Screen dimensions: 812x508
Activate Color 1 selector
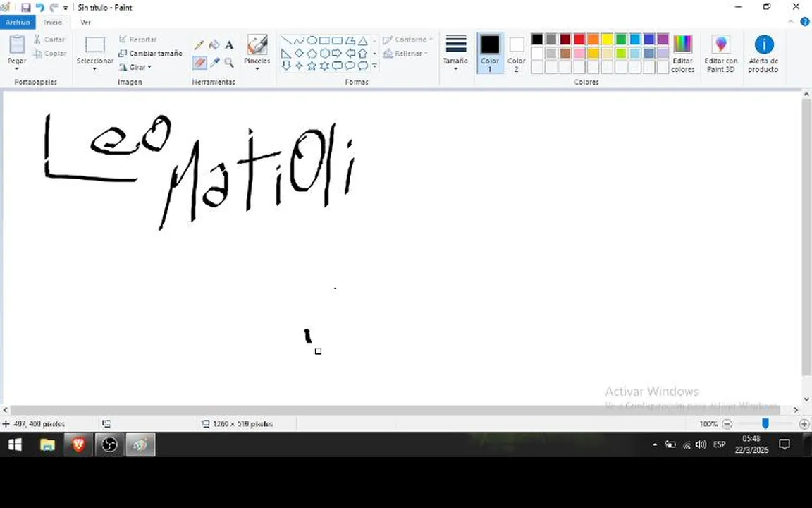pos(489,53)
